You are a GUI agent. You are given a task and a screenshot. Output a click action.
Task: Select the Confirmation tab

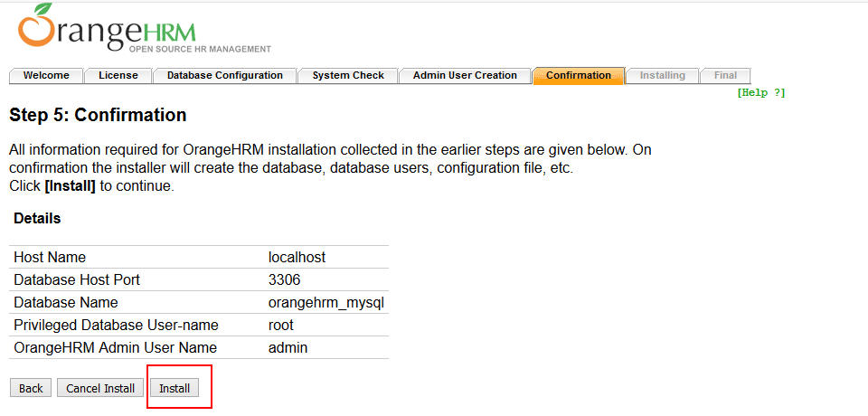(x=579, y=76)
